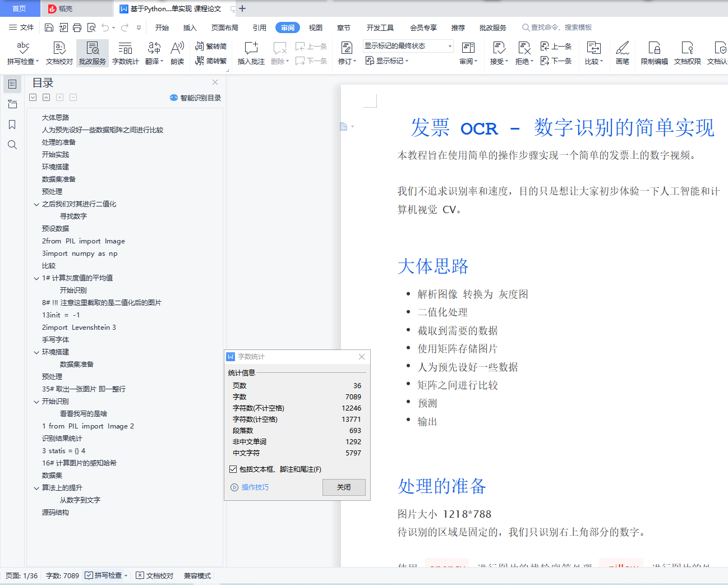Click the 识别结果统计 outline entry
Screen dimensions: 728x585
coord(62,439)
